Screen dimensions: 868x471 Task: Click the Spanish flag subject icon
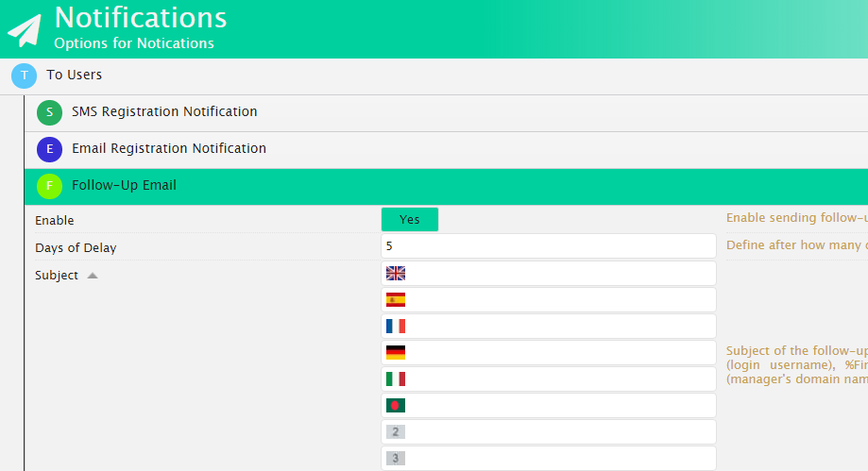pyautogui.click(x=396, y=300)
